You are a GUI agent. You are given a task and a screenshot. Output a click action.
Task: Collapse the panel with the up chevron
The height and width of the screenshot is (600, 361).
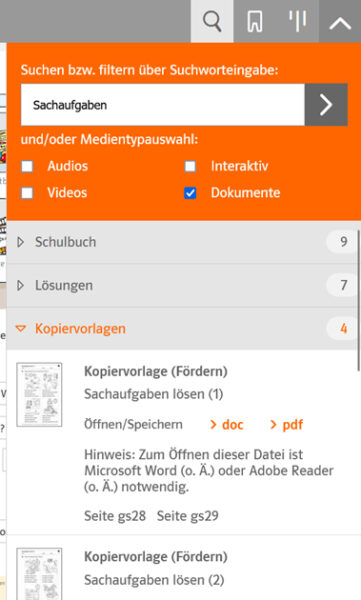(340, 21)
